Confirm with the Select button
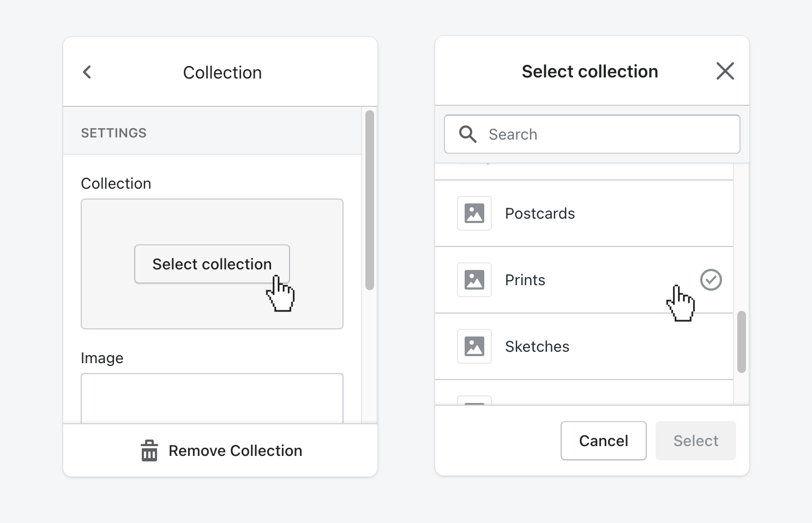 point(696,441)
